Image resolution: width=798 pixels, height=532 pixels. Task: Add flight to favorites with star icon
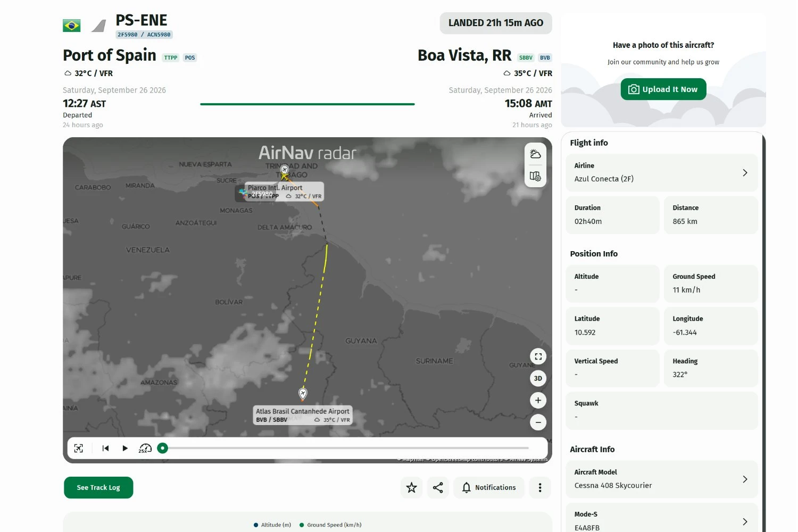(411, 487)
